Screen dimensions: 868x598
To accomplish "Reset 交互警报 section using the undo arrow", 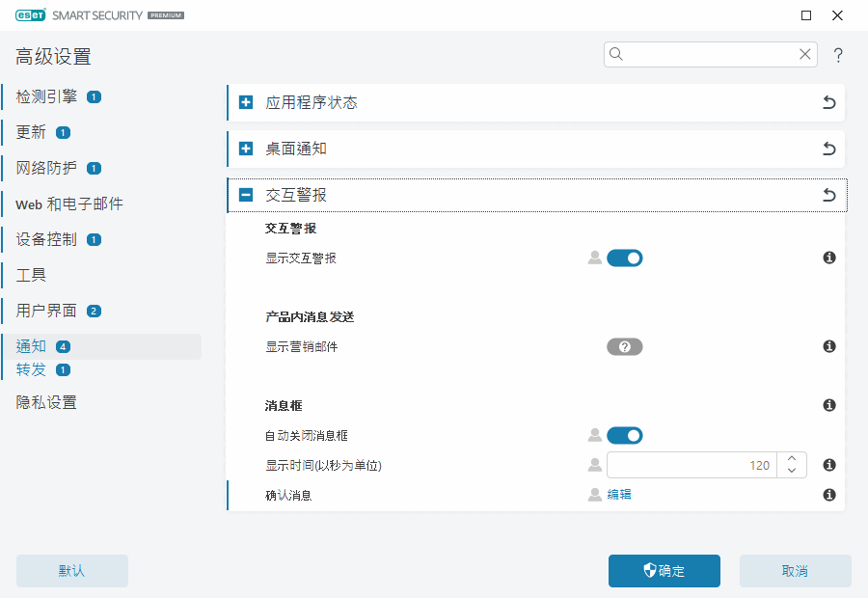I will 828,196.
